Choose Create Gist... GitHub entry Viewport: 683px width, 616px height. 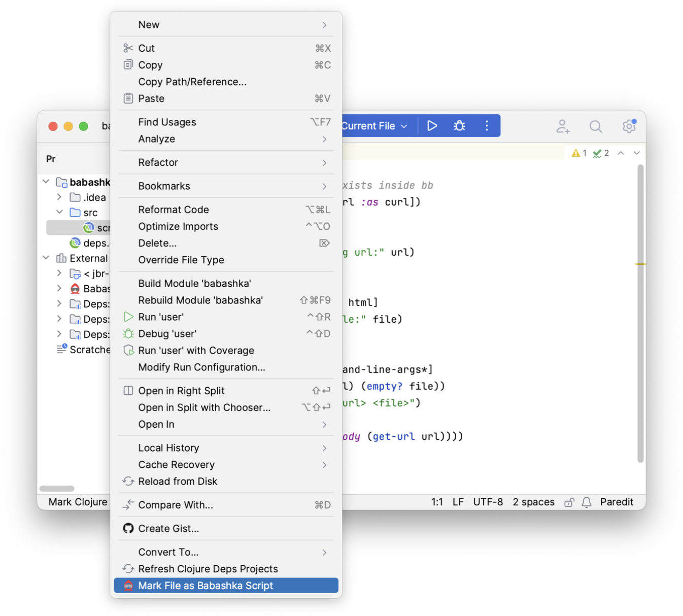(x=226, y=528)
